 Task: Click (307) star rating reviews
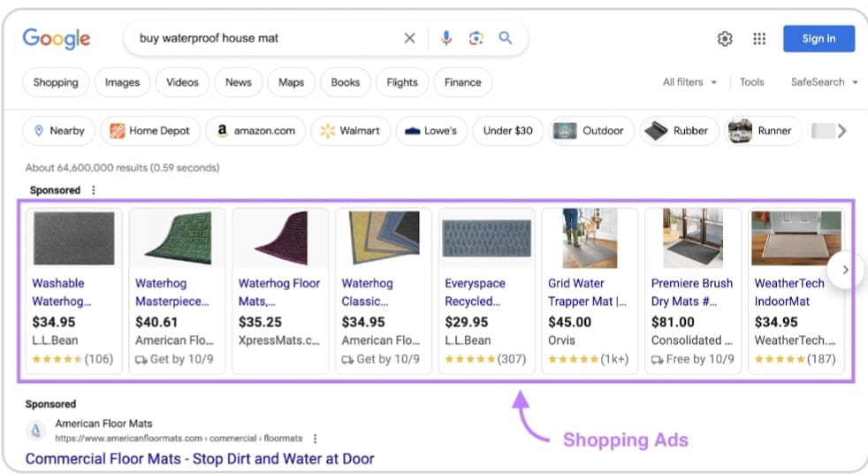click(485, 359)
